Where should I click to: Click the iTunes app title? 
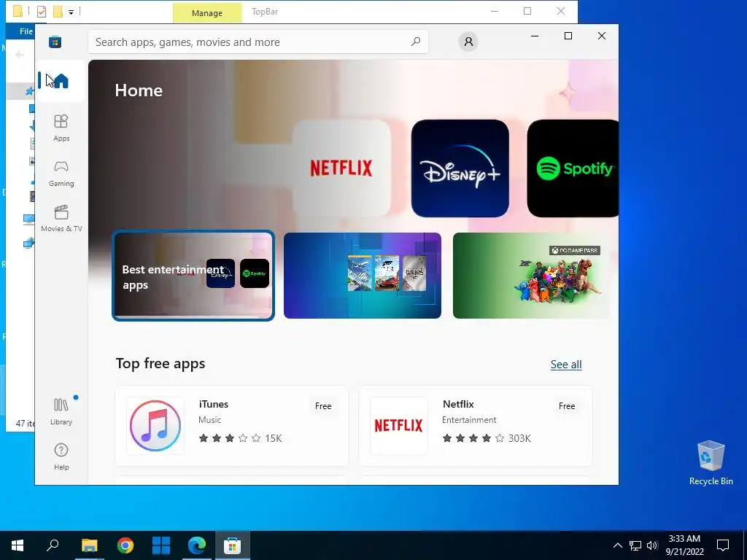pyautogui.click(x=214, y=404)
